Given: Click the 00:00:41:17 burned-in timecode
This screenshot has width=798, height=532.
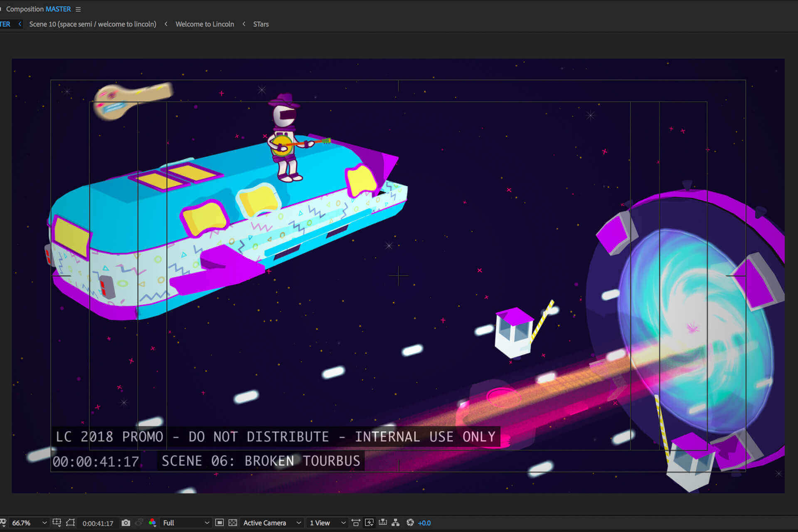Looking at the screenshot, I should 96,462.
